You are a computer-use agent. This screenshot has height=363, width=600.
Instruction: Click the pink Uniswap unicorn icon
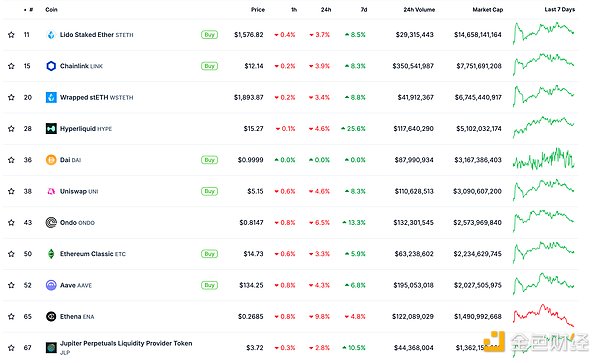(51, 191)
